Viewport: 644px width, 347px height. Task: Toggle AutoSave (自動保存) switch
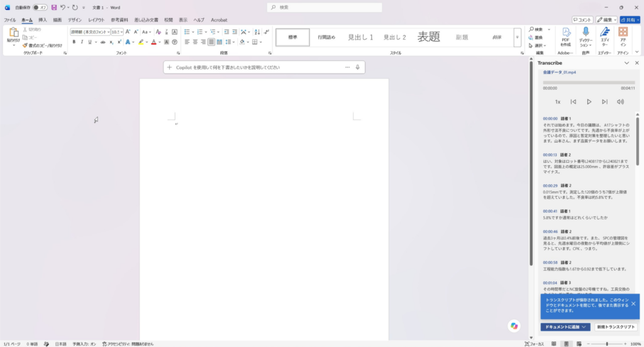click(x=40, y=8)
